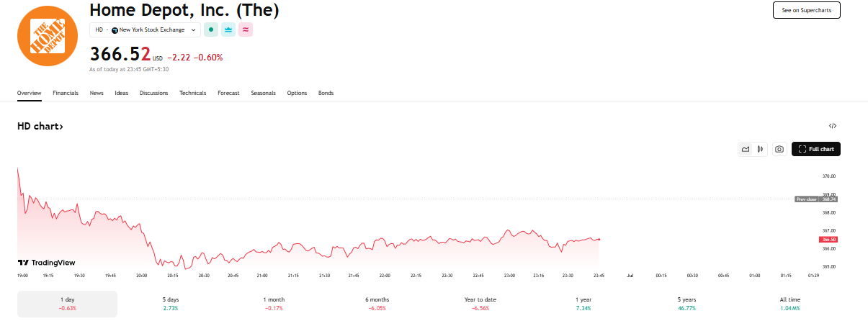Click the Home Depot, Inc. (The) title
868x321 pixels.
184,10
